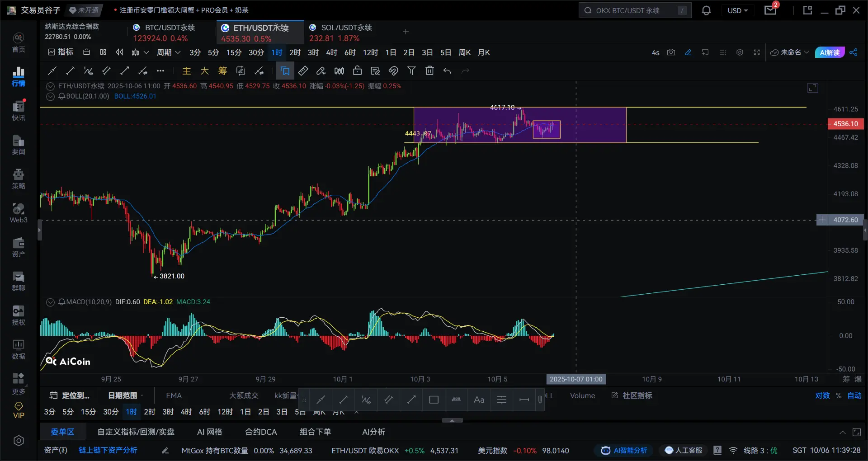The height and width of the screenshot is (461, 868).
Task: Click the plus button at 4072.60 price
Action: pyautogui.click(x=822, y=220)
